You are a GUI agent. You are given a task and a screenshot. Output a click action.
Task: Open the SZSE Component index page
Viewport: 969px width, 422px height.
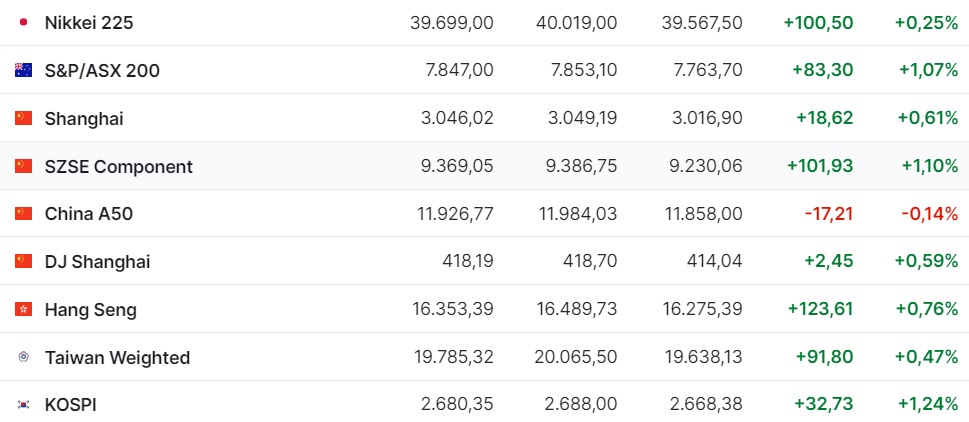[x=119, y=166]
